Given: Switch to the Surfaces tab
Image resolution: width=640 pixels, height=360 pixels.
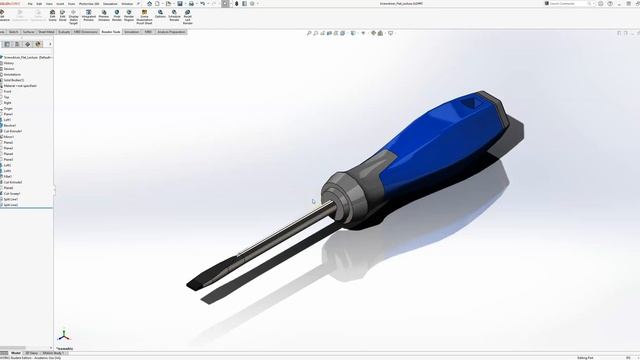Looking at the screenshot, I should pyautogui.click(x=29, y=32).
